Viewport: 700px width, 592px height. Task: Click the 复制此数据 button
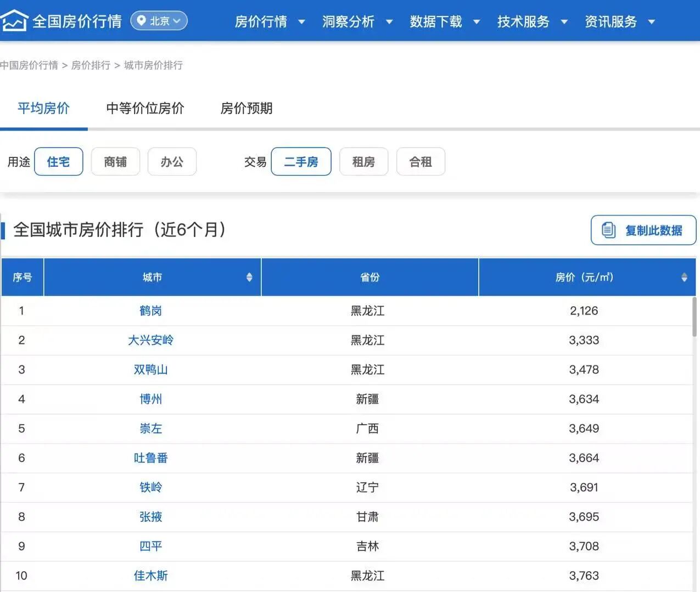tap(643, 230)
